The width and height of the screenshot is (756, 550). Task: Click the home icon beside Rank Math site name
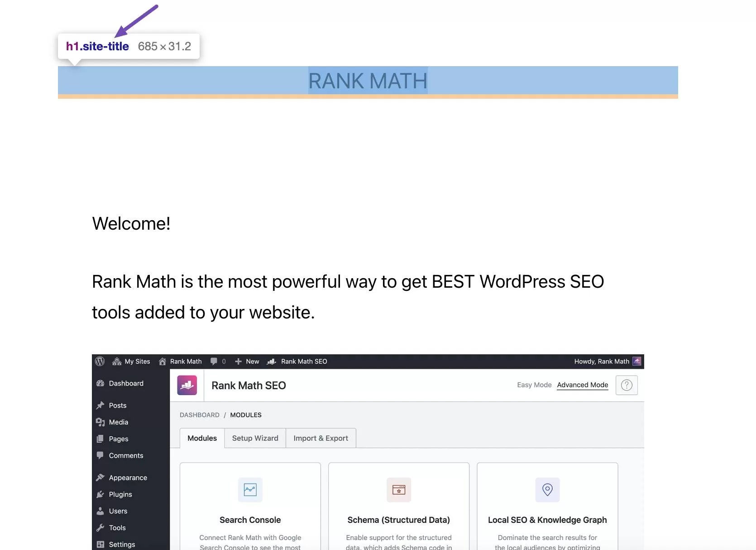(x=162, y=361)
